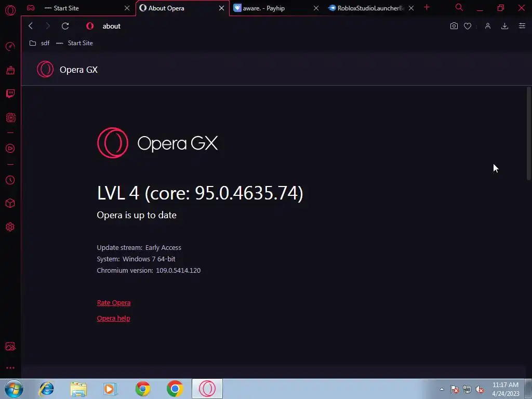Click the Early Access update stream text
532x399 pixels.
click(163, 248)
